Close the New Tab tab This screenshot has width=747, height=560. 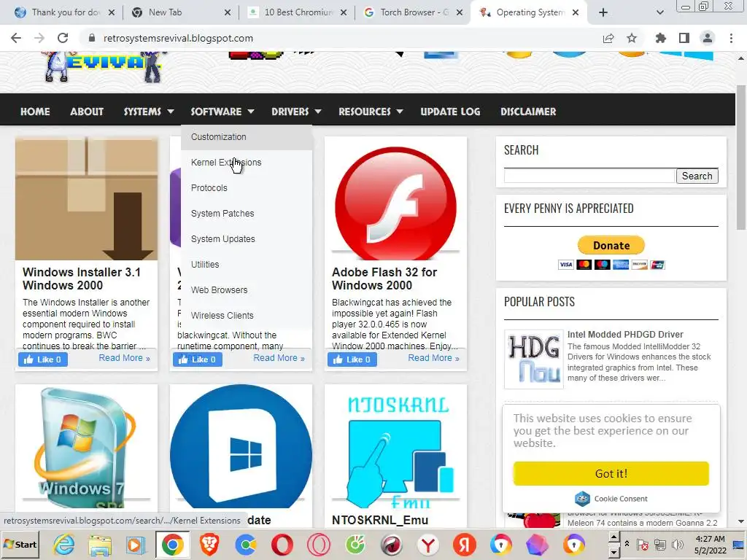click(x=228, y=12)
